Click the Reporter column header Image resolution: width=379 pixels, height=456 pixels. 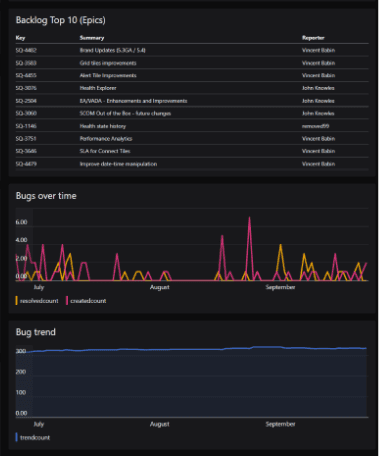click(x=313, y=38)
